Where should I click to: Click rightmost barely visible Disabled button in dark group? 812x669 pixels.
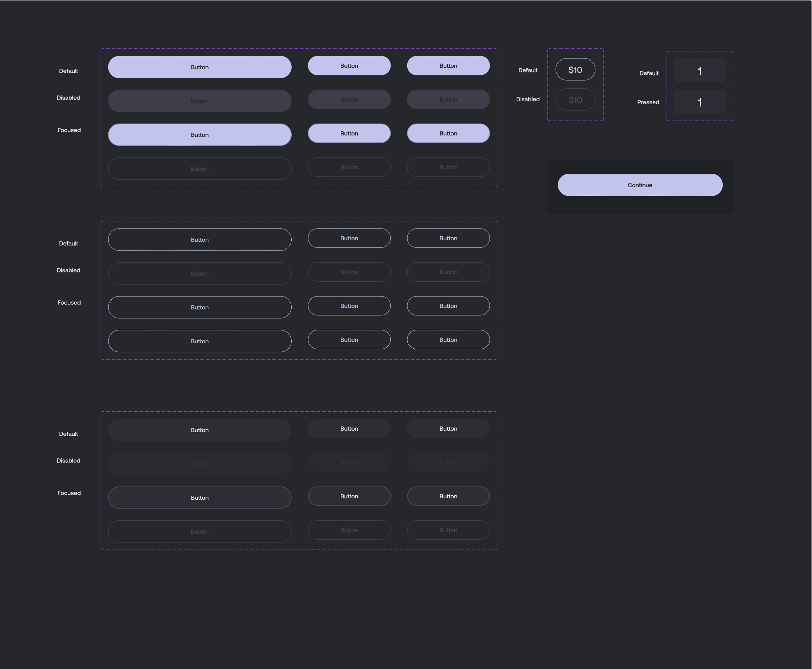click(448, 462)
